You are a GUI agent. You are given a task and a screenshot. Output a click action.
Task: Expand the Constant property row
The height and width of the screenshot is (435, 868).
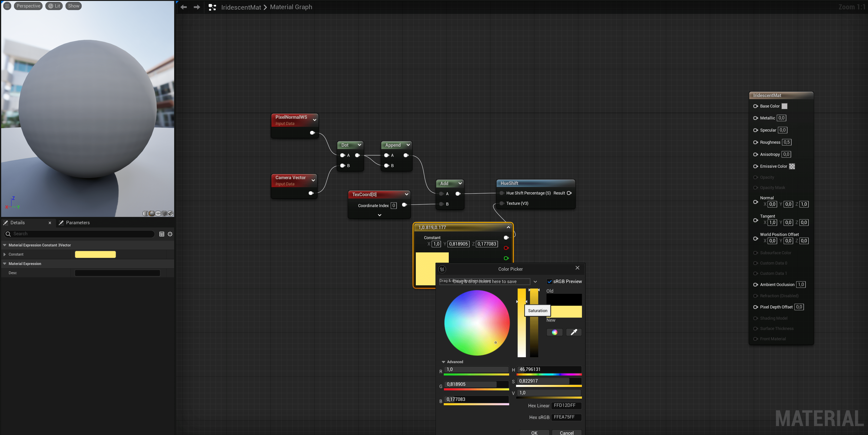pos(5,254)
